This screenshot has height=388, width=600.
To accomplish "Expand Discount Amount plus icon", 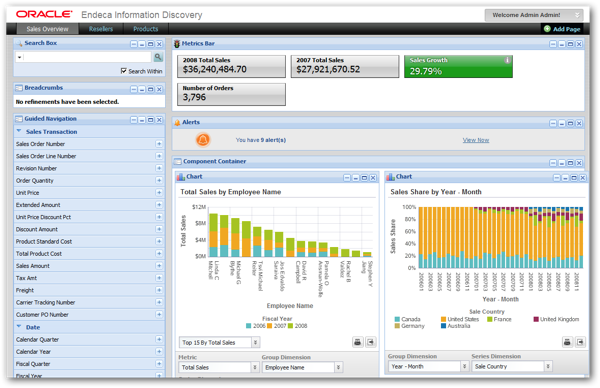I will (x=159, y=229).
